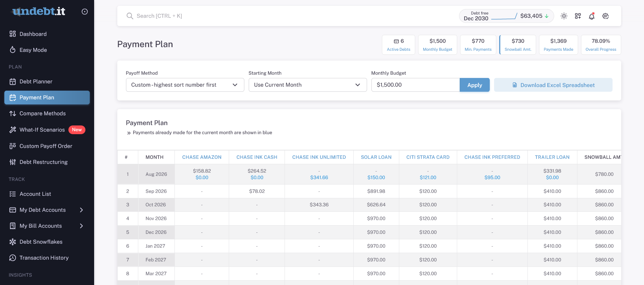Open the settings gear icon
This screenshot has width=644, height=285.
(606, 16)
